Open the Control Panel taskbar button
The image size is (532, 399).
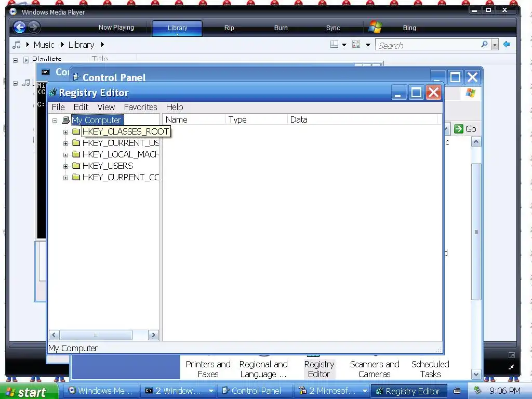(x=255, y=391)
